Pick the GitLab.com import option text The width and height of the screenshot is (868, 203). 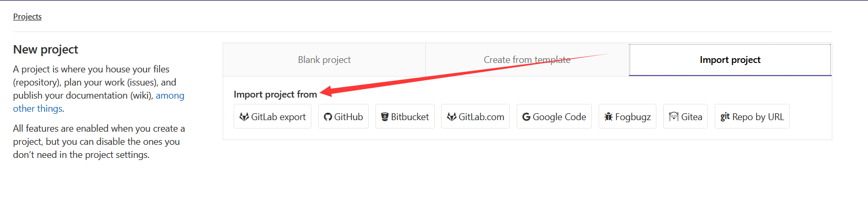pos(482,117)
